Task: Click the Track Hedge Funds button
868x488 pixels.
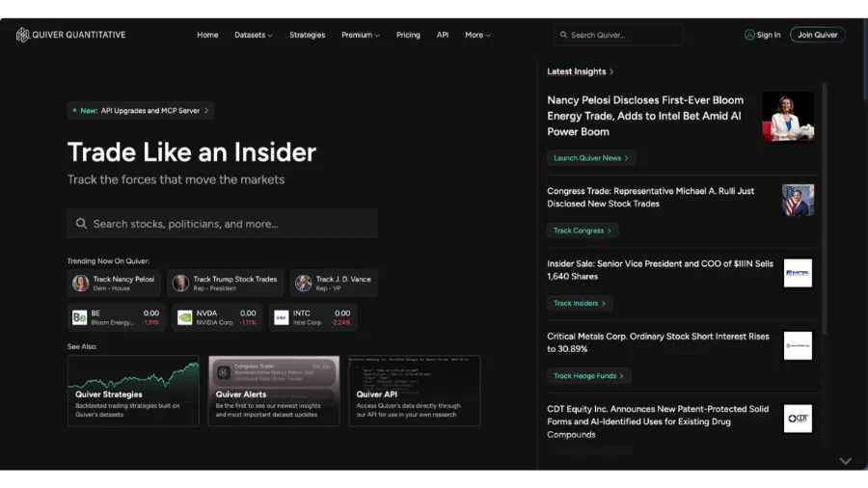Action: click(588, 376)
